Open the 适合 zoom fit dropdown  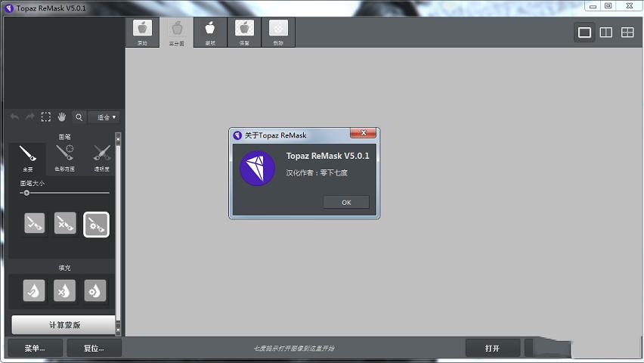(x=104, y=117)
